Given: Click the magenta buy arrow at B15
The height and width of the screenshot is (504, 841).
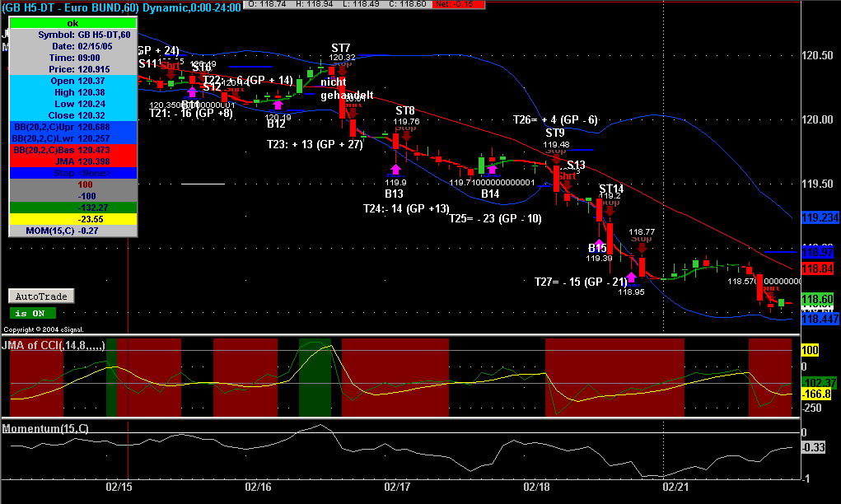Looking at the screenshot, I should (x=599, y=244).
